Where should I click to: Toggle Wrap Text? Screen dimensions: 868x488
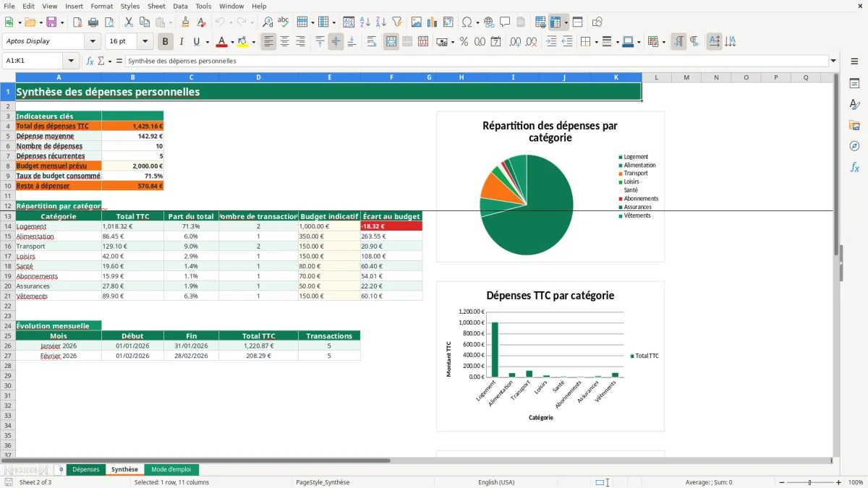372,42
